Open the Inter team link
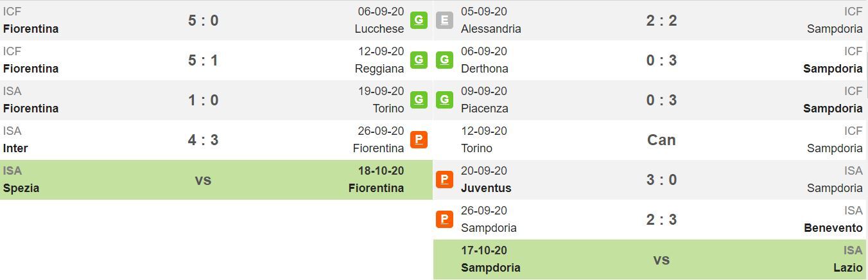This screenshot has height=280, width=868. pos(15,148)
